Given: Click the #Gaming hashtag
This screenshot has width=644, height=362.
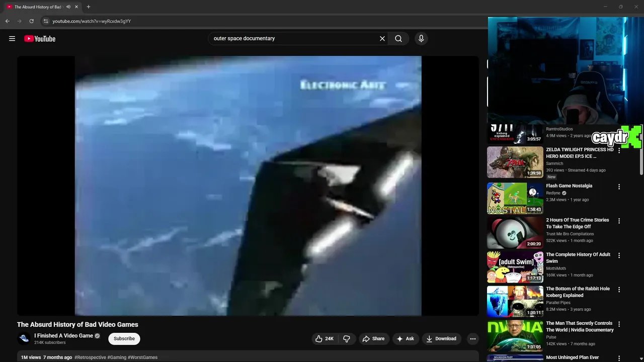Looking at the screenshot, I should (117, 357).
